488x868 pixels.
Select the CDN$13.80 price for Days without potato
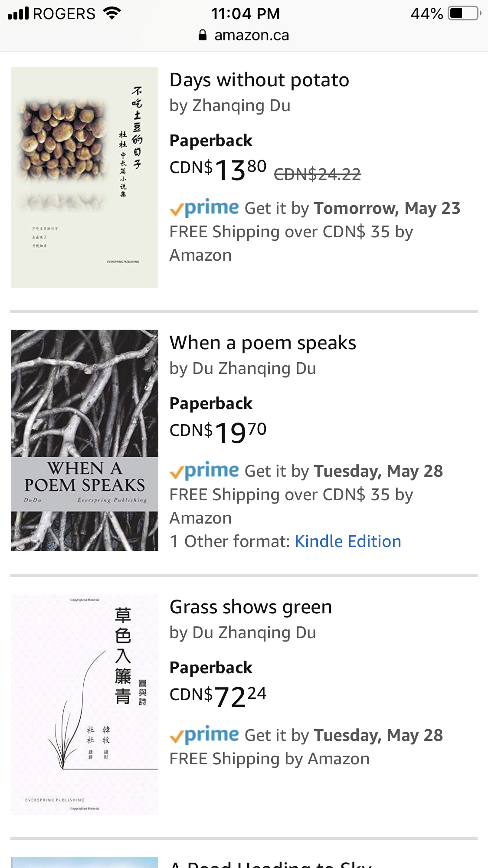point(218,169)
